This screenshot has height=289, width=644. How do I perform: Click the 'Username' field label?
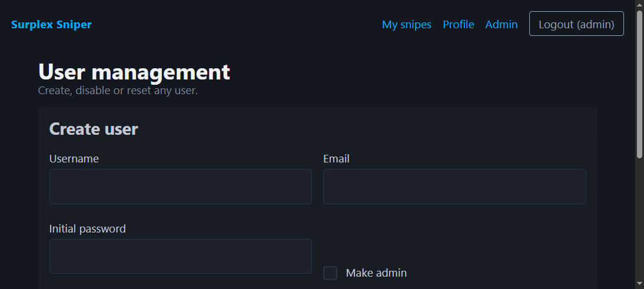point(74,159)
